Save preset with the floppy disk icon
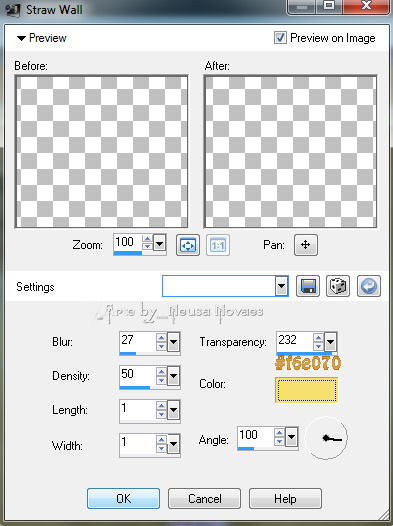 tap(308, 286)
